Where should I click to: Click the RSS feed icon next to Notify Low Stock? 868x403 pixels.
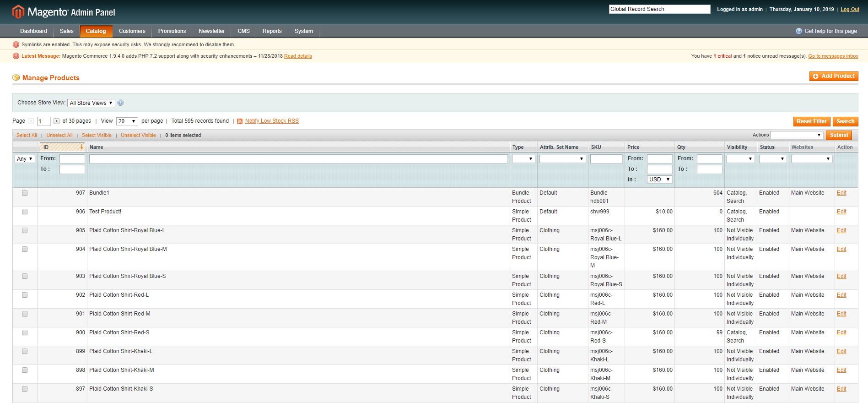pyautogui.click(x=240, y=121)
